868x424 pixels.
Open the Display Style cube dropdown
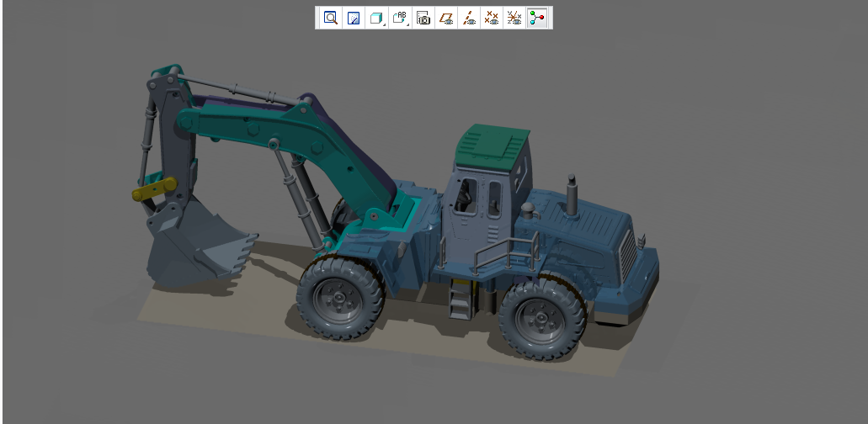pyautogui.click(x=376, y=19)
